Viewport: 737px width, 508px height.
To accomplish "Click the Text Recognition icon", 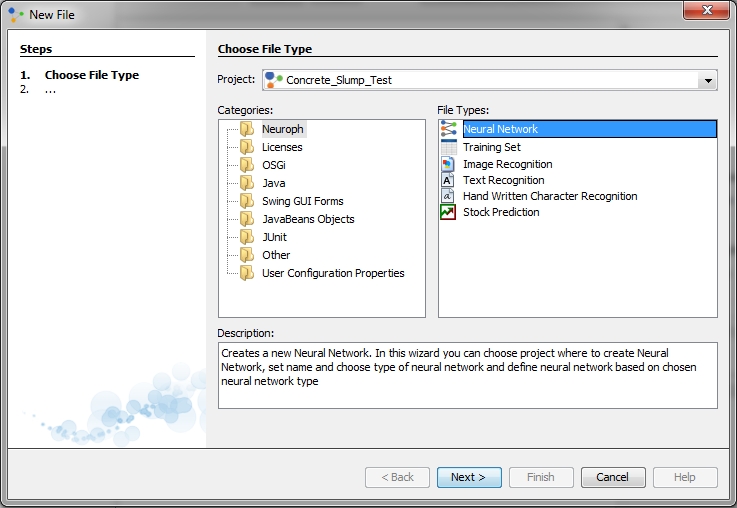I will tap(448, 180).
